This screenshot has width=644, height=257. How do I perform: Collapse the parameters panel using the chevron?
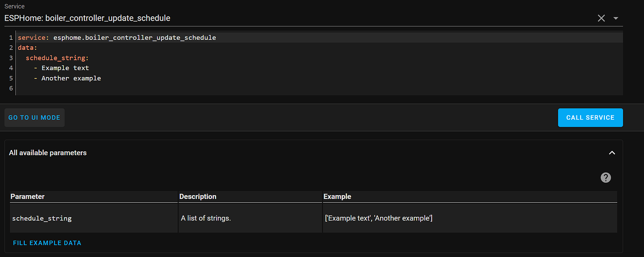612,153
